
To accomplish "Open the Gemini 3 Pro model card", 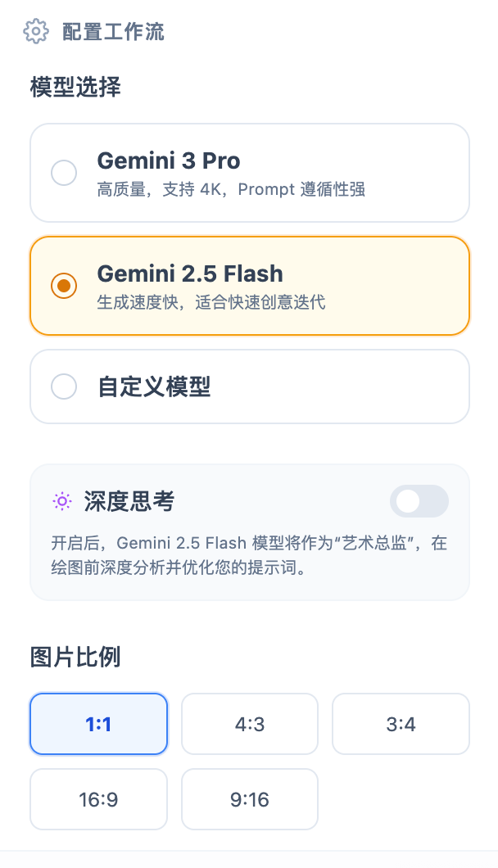I will tap(249, 173).
